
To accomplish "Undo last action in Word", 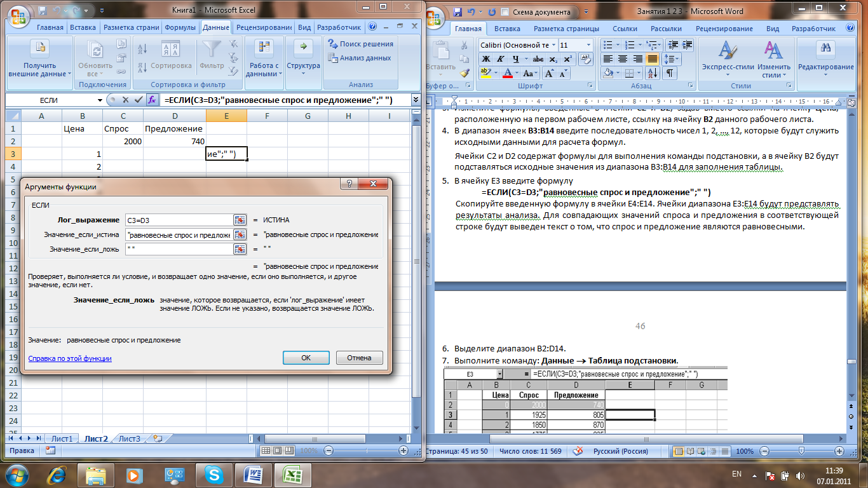I will point(471,11).
